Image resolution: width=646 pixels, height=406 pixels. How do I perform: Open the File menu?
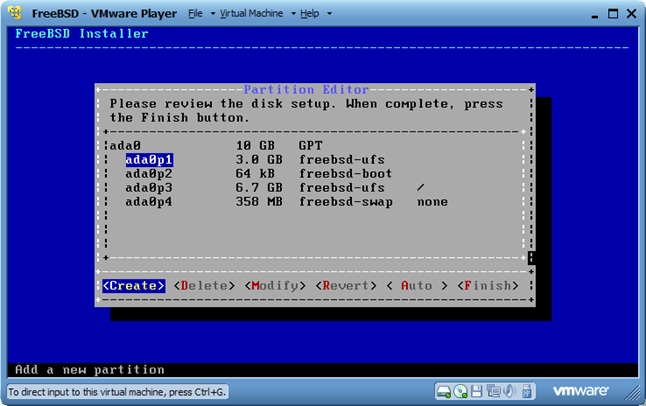coord(195,14)
